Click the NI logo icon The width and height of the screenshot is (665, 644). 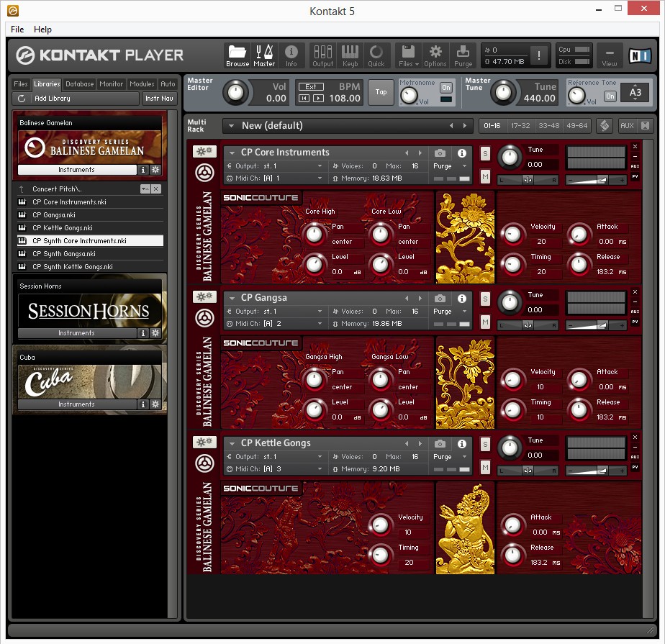coord(640,55)
